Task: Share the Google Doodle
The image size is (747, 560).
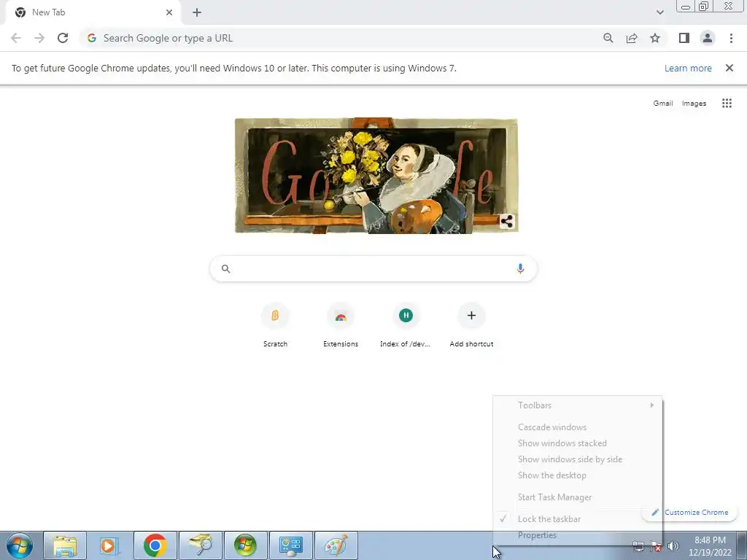Action: pyautogui.click(x=507, y=222)
